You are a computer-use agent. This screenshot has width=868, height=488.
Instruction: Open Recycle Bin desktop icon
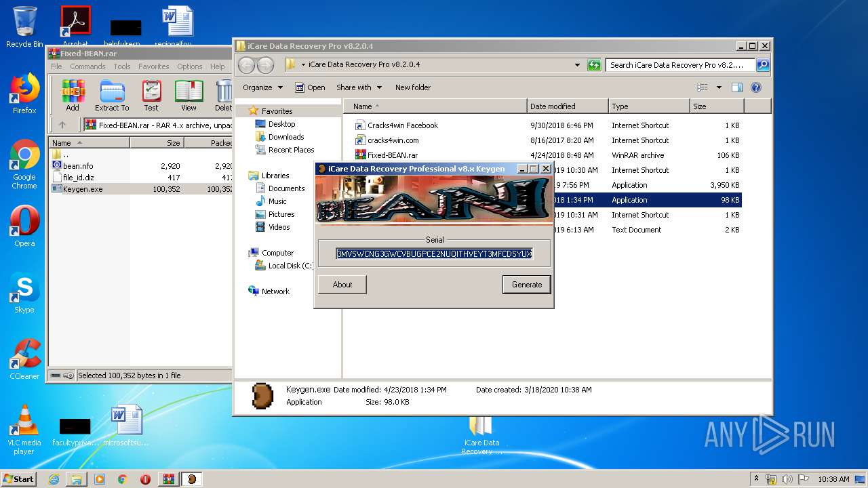pos(24,27)
